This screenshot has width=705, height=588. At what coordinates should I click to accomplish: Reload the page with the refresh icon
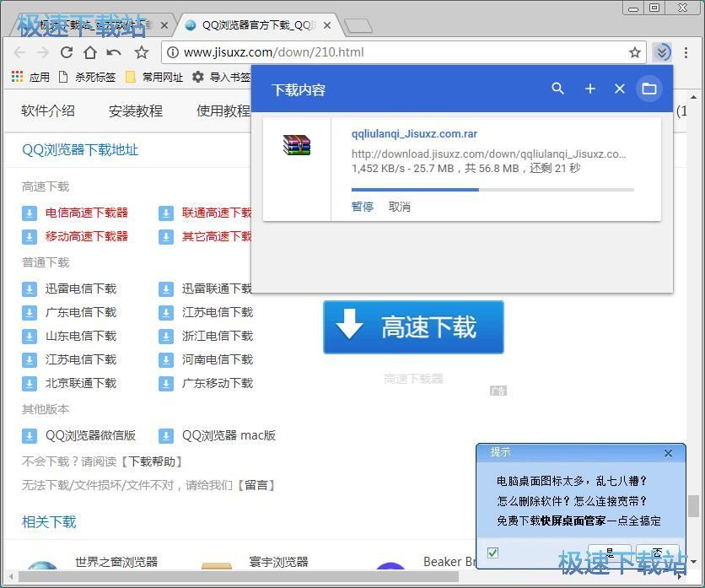tap(67, 52)
